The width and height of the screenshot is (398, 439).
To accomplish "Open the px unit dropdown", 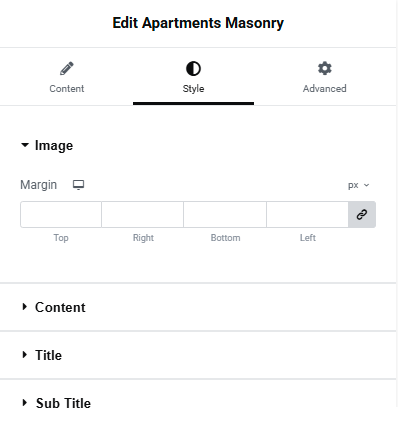I will coord(359,185).
